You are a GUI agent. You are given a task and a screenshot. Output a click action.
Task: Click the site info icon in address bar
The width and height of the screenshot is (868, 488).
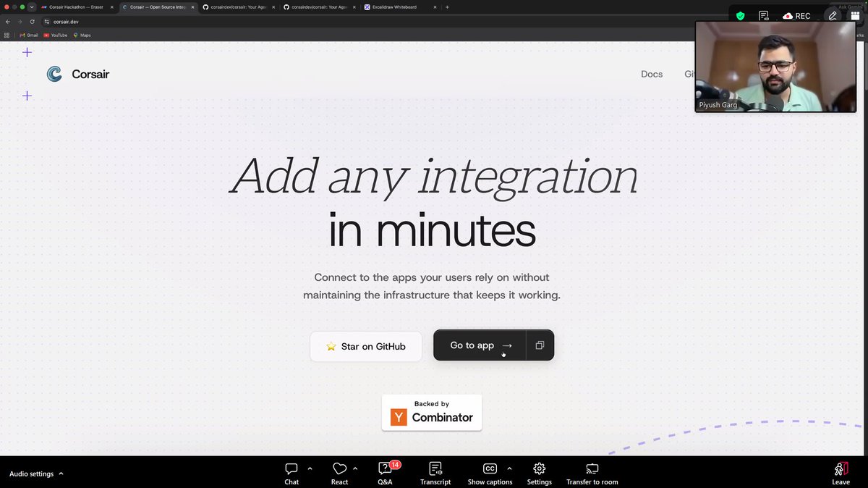(x=46, y=22)
